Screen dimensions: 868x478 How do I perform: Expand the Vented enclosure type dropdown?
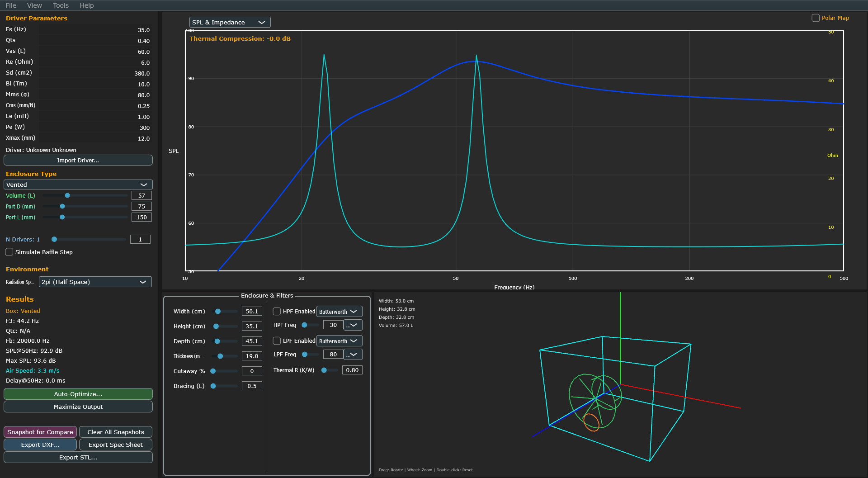click(x=78, y=185)
